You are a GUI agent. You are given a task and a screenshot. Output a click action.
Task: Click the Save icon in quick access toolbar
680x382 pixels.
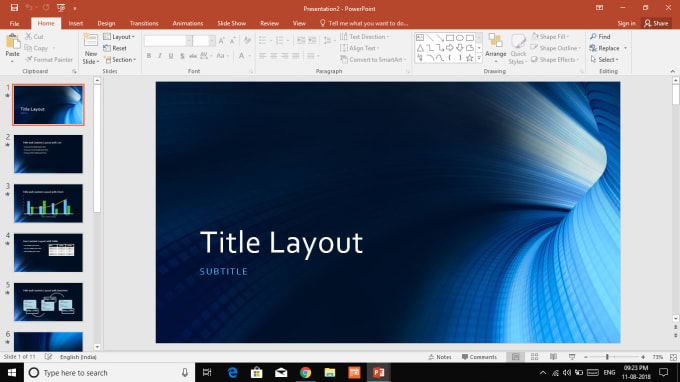coord(14,8)
